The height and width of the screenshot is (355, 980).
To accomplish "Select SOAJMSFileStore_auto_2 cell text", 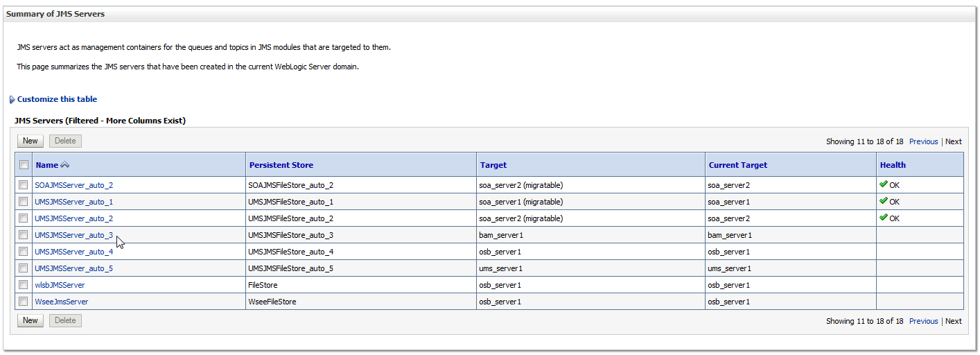I will [x=290, y=185].
